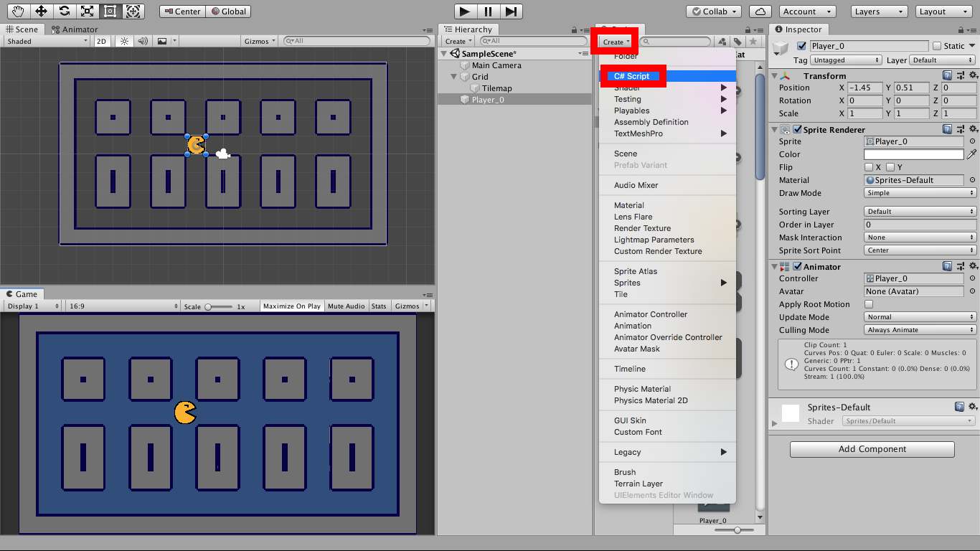
Task: Open the Tag dropdown
Action: pos(847,60)
